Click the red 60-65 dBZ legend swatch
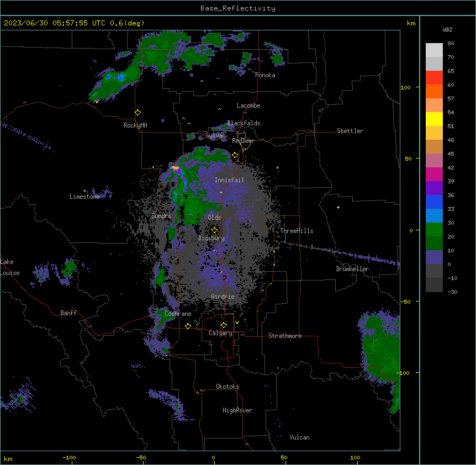 click(x=434, y=77)
